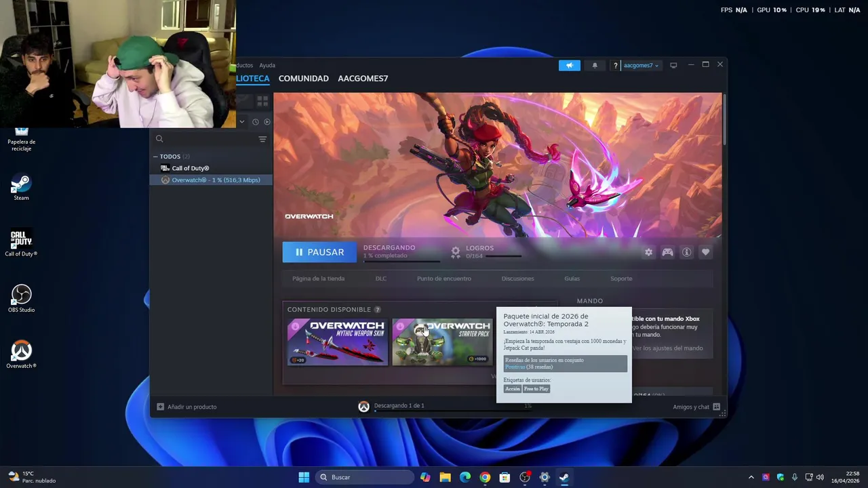Select Call of Duty desktop shortcut

(21, 244)
